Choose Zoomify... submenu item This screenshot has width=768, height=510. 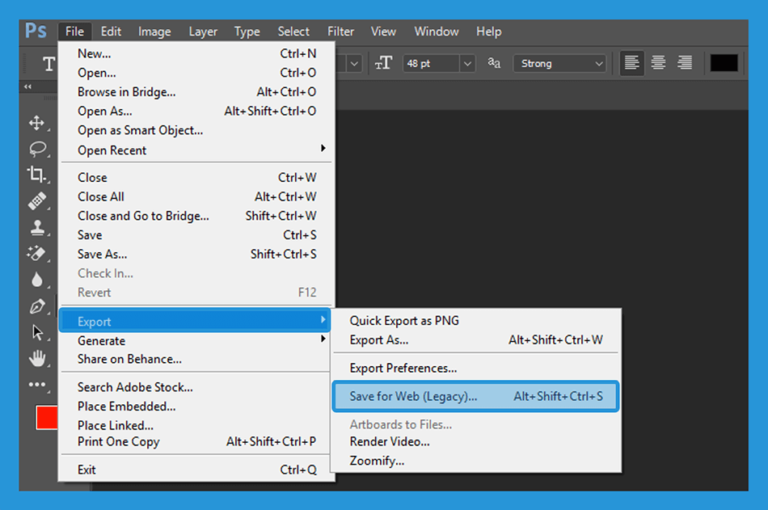[476, 461]
